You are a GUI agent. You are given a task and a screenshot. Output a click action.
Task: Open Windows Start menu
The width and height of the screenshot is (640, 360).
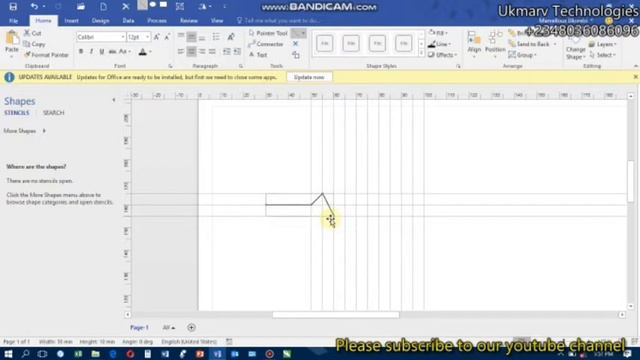8,353
